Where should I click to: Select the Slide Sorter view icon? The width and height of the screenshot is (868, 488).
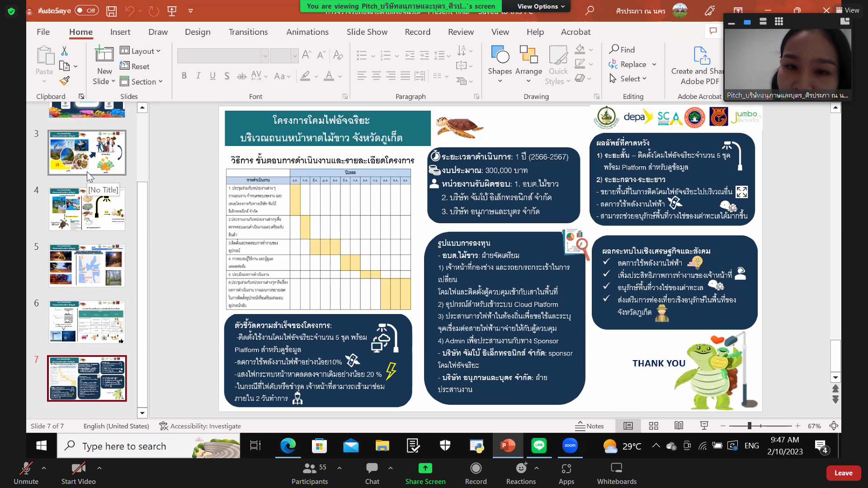point(653,426)
